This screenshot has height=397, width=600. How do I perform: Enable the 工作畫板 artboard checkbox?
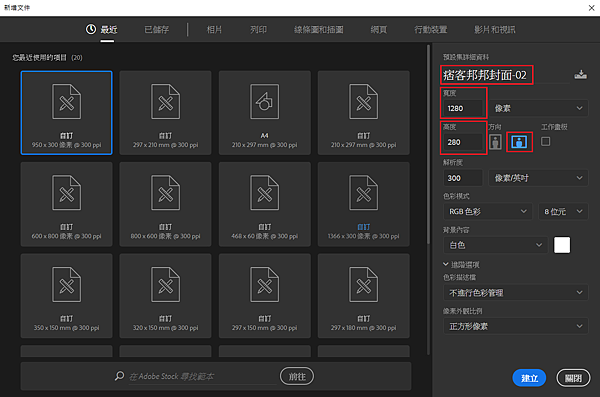point(546,142)
